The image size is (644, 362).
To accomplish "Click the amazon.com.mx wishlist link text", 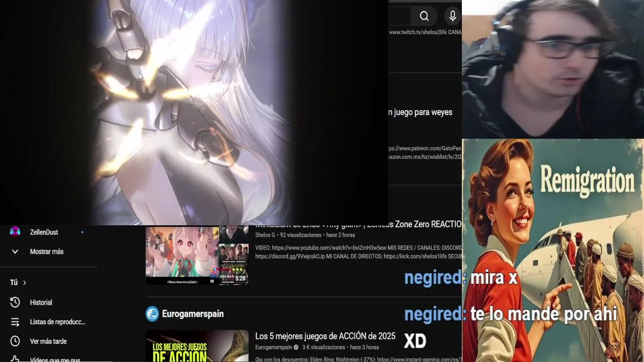I will 425,157.
